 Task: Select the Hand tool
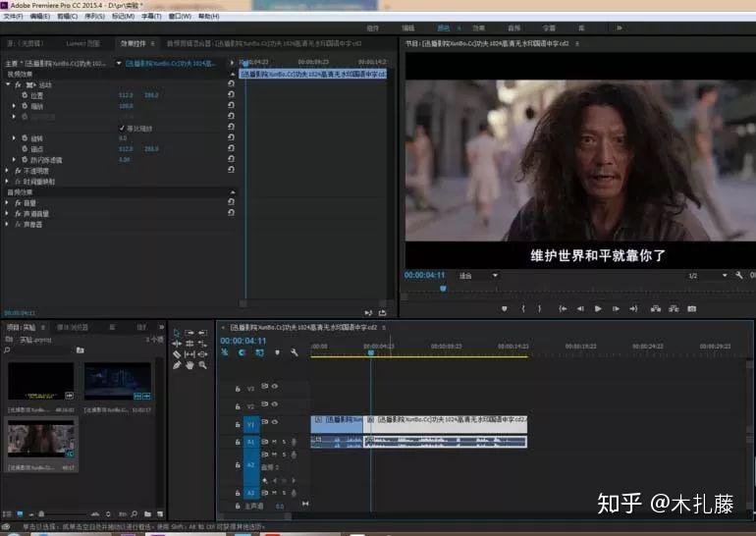tap(189, 365)
